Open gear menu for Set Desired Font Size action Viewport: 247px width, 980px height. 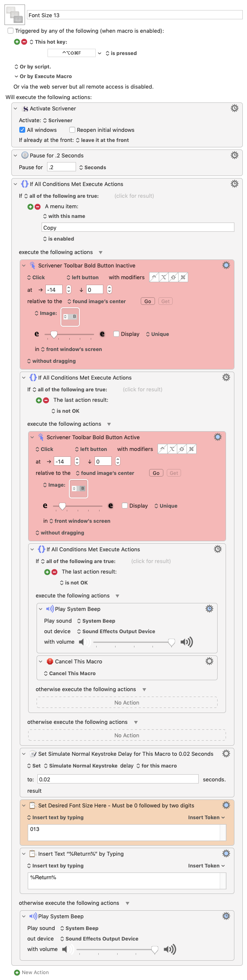coord(226,805)
